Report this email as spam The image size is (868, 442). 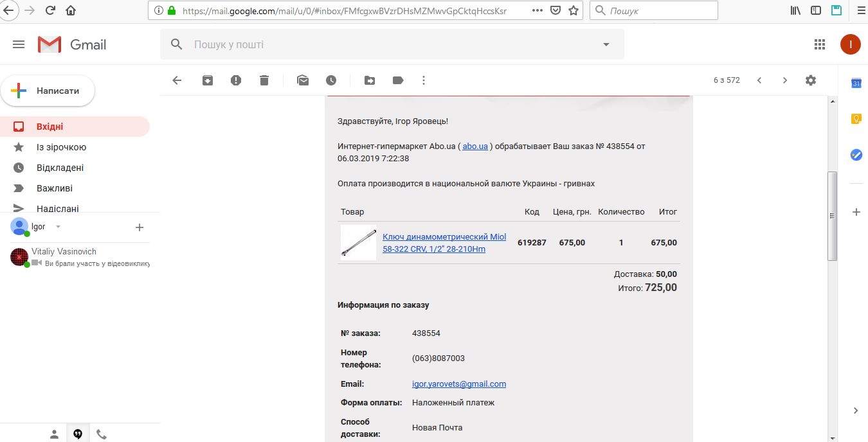[x=236, y=80]
